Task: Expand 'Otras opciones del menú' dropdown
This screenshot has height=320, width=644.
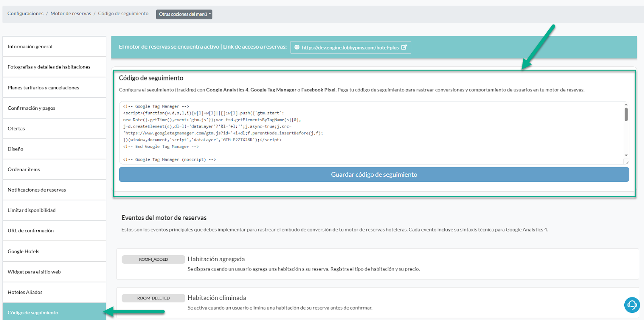Action: click(x=184, y=14)
